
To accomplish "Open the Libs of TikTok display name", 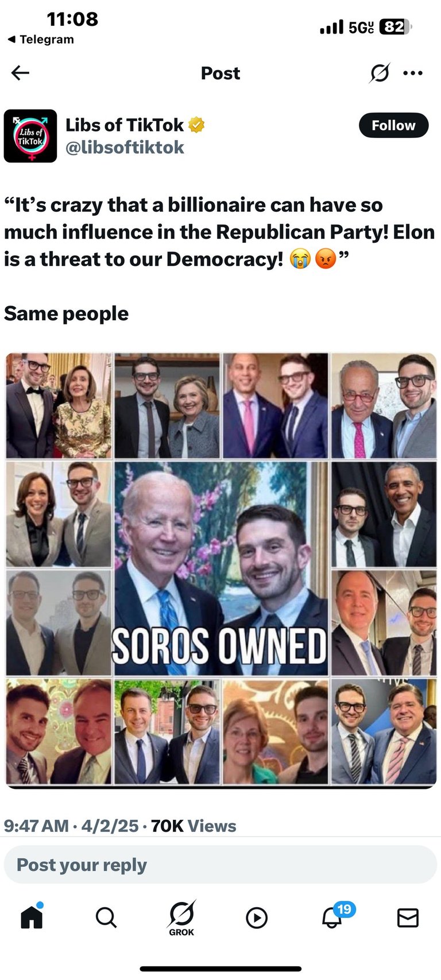I will coord(124,125).
